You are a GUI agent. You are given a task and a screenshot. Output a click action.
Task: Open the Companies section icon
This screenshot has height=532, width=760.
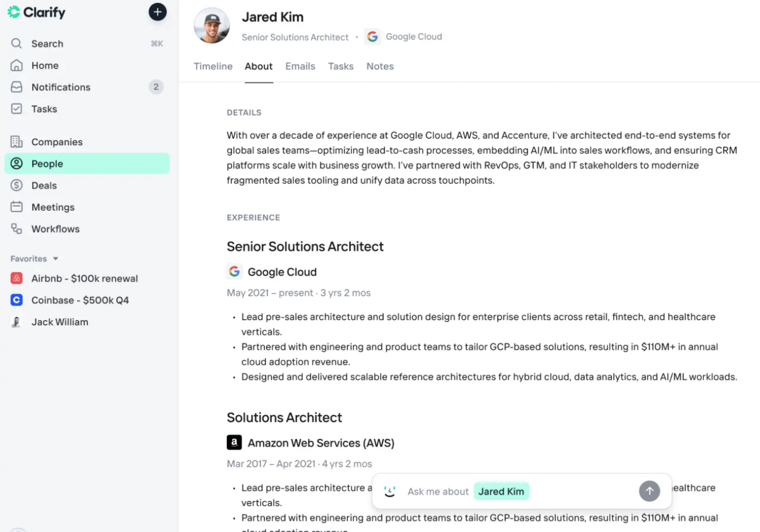click(x=16, y=142)
